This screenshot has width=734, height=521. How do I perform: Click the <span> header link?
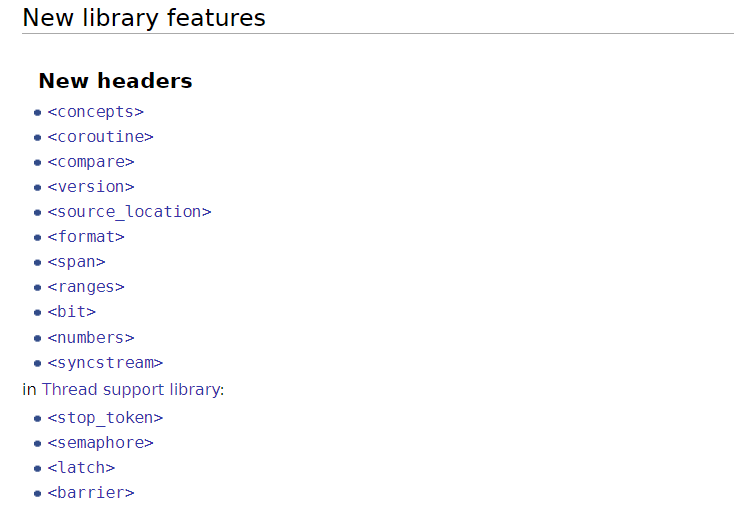click(76, 262)
